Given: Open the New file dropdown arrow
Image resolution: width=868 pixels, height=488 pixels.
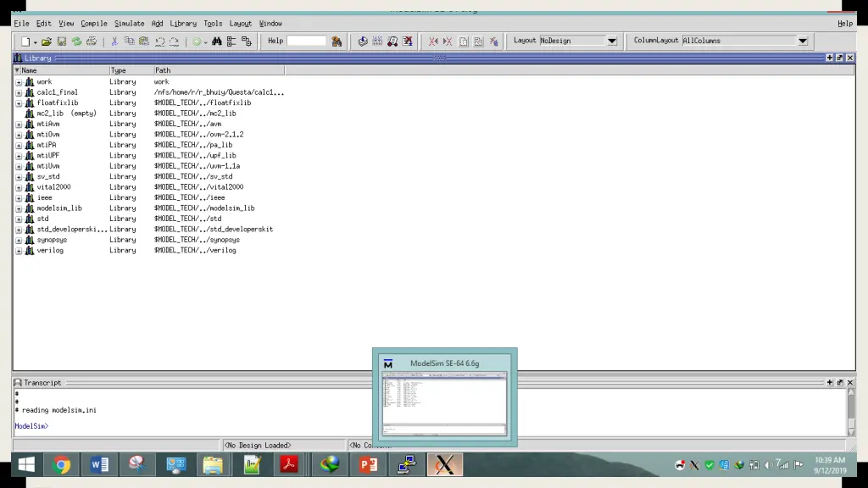Looking at the screenshot, I should (35, 42).
